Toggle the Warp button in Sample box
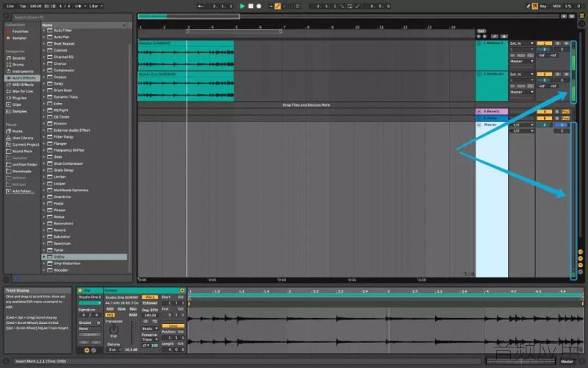Image resolution: width=588 pixels, height=368 pixels. pos(149,297)
